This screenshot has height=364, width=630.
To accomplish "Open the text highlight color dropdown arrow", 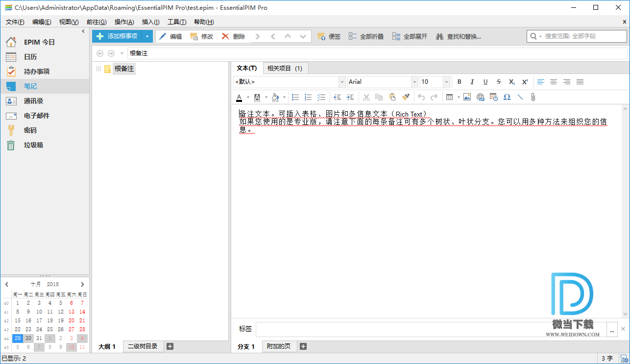I will coord(266,97).
